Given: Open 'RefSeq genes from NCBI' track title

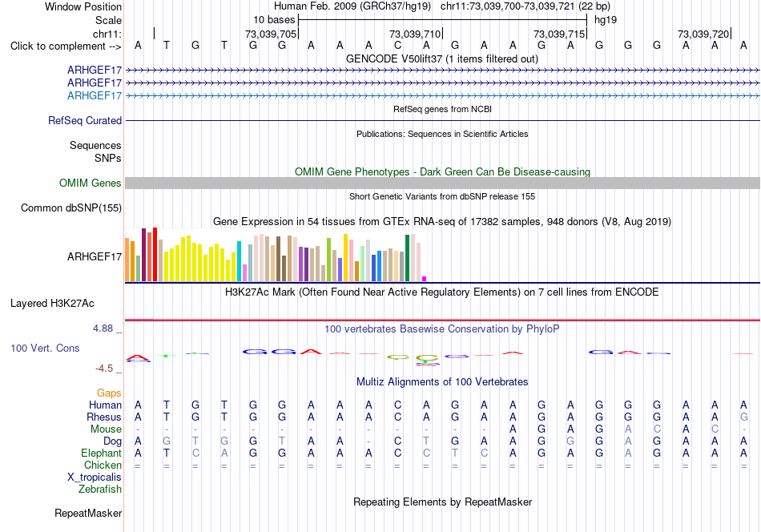Looking at the screenshot, I should [x=442, y=109].
